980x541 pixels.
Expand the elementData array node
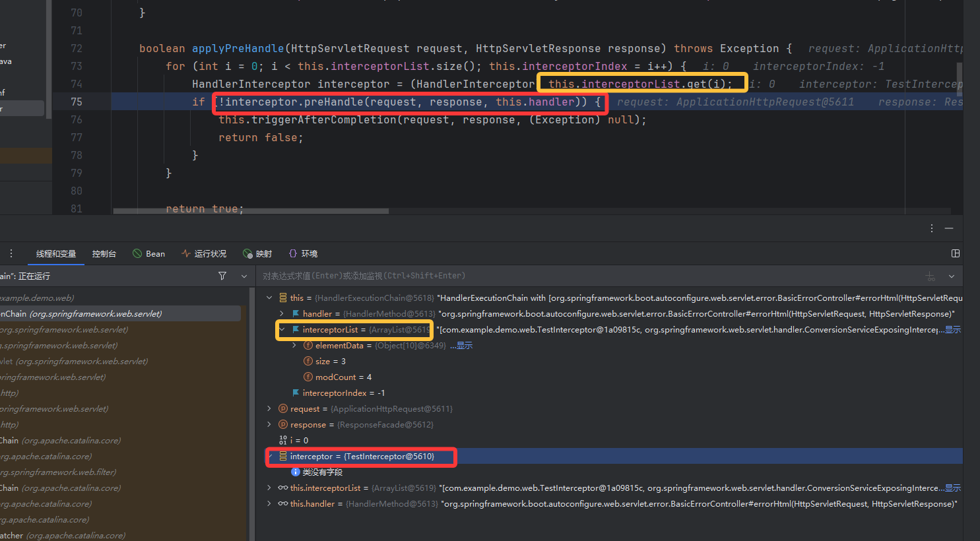pyautogui.click(x=294, y=346)
